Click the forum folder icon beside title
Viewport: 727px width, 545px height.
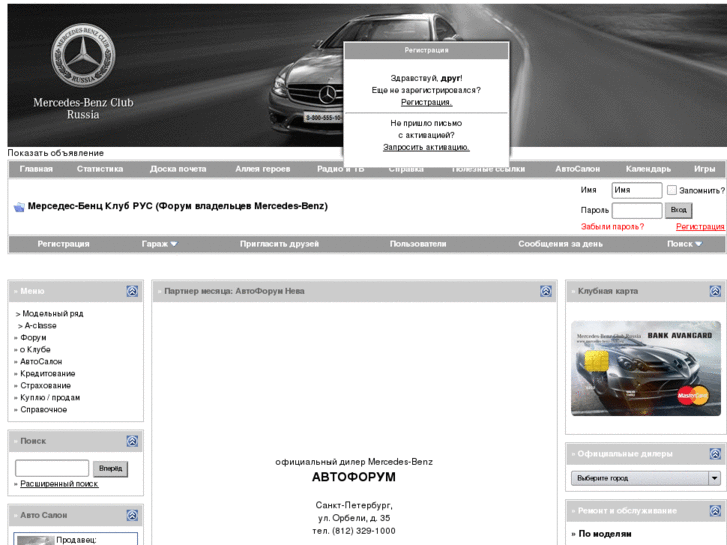click(x=19, y=207)
